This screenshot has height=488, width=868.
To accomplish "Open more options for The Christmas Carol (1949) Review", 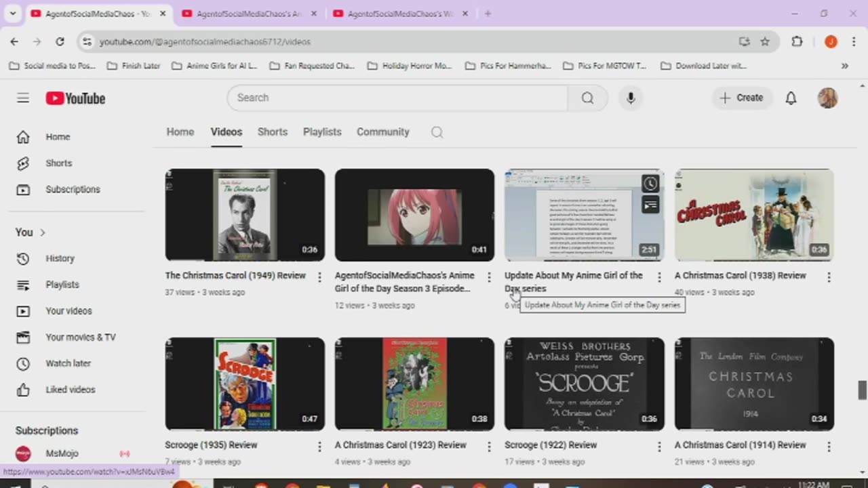I will pos(319,277).
